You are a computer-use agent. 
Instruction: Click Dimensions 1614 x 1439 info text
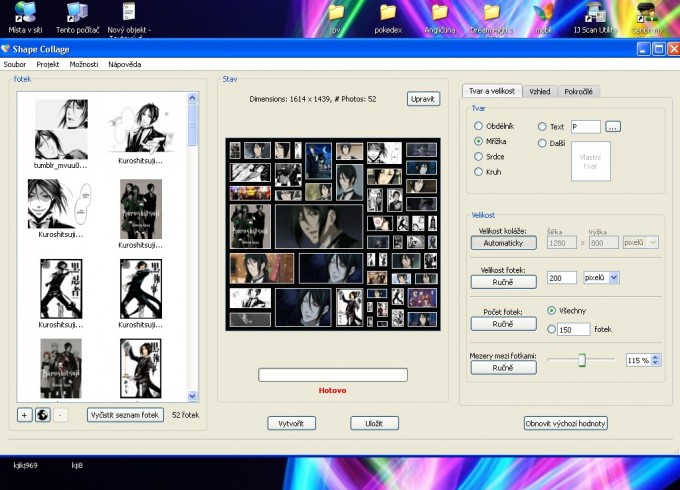click(x=313, y=99)
